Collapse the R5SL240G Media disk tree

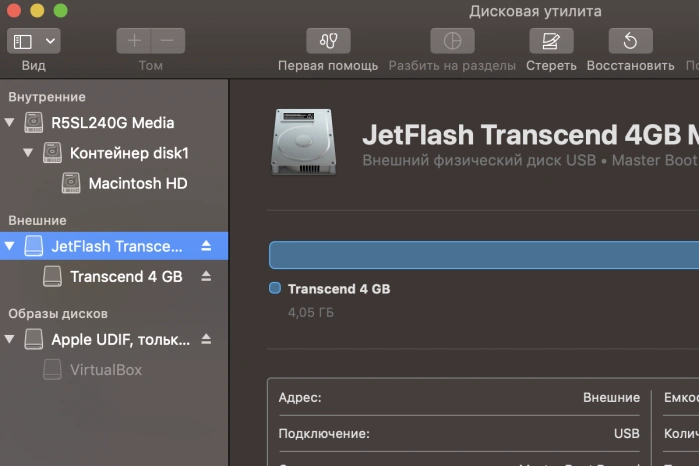9,122
